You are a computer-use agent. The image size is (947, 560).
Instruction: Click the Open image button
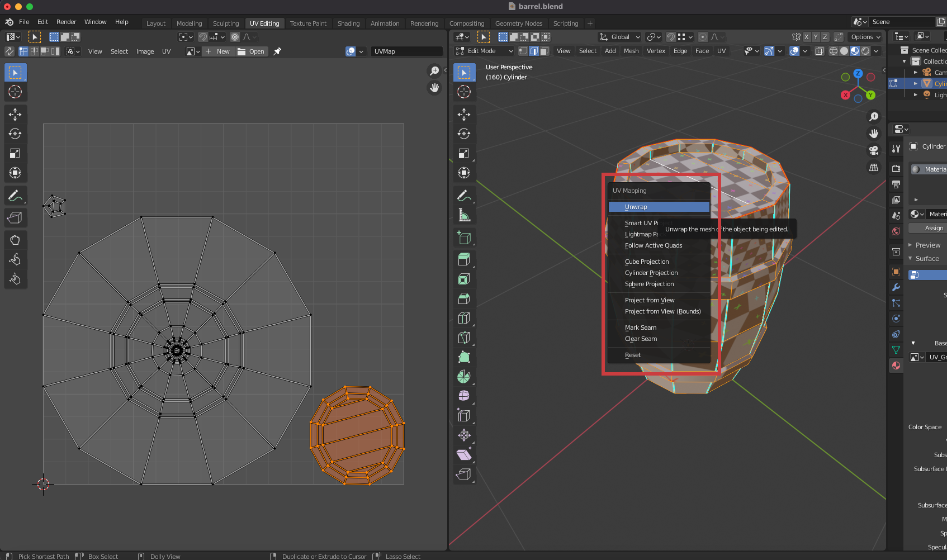click(x=251, y=51)
